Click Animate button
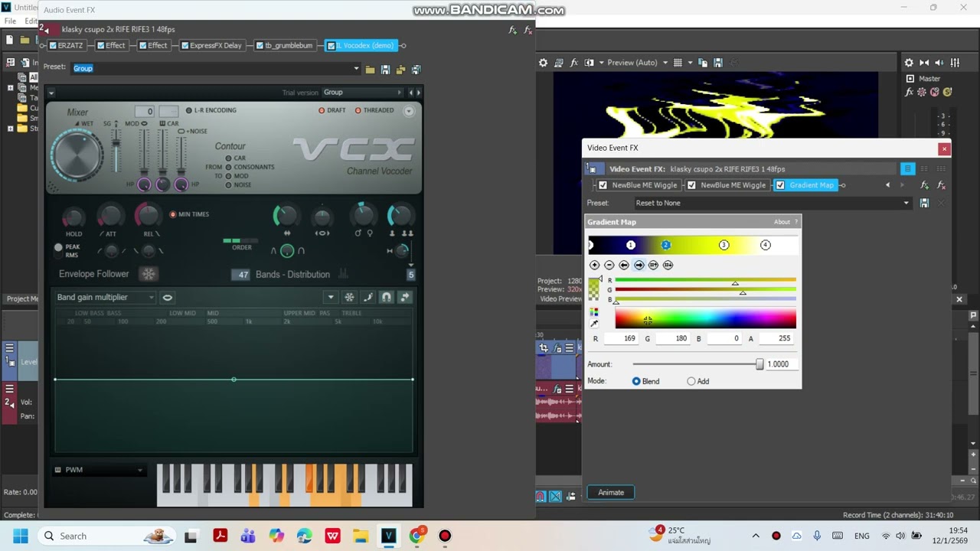The image size is (980, 551). (x=611, y=493)
